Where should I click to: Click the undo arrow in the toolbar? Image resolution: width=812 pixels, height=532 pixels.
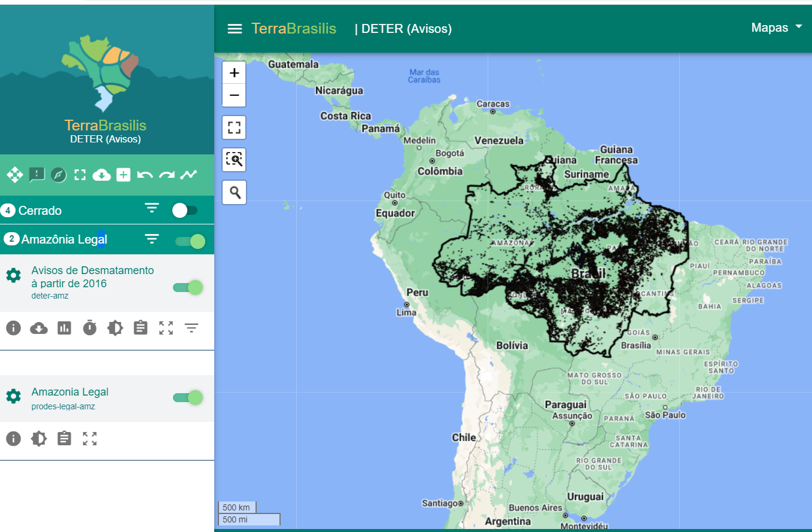click(x=145, y=175)
